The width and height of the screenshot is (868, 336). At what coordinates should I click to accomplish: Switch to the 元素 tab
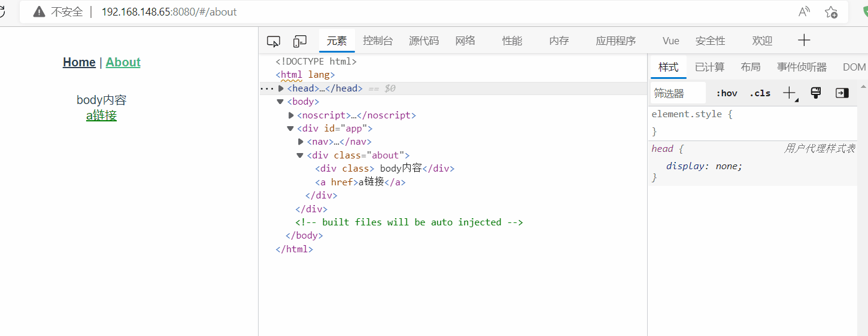click(x=337, y=41)
